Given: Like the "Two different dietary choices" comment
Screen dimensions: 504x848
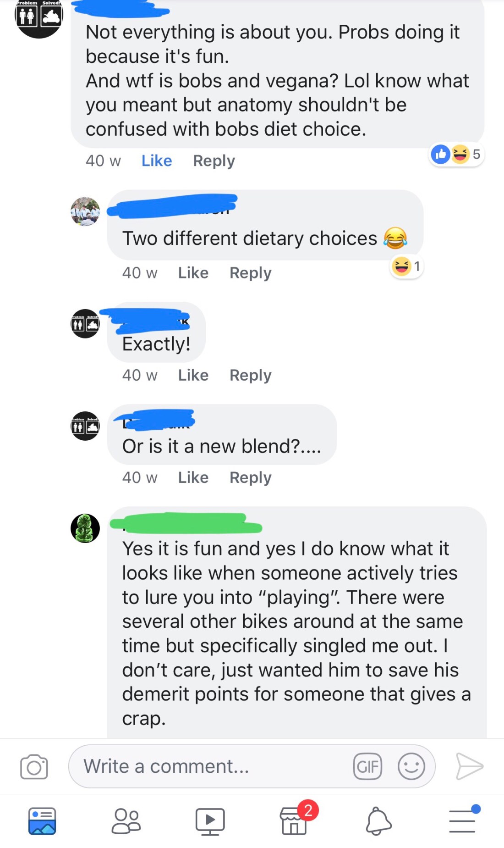Looking at the screenshot, I should pyautogui.click(x=193, y=273).
